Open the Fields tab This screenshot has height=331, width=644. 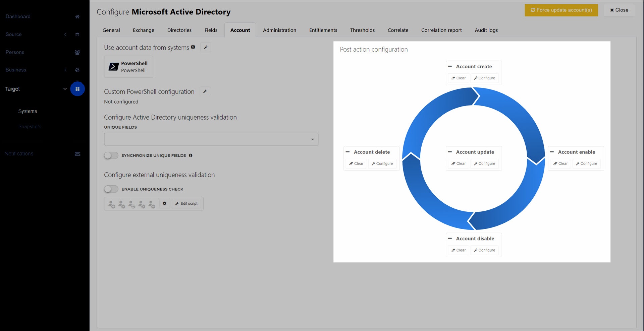point(211,30)
